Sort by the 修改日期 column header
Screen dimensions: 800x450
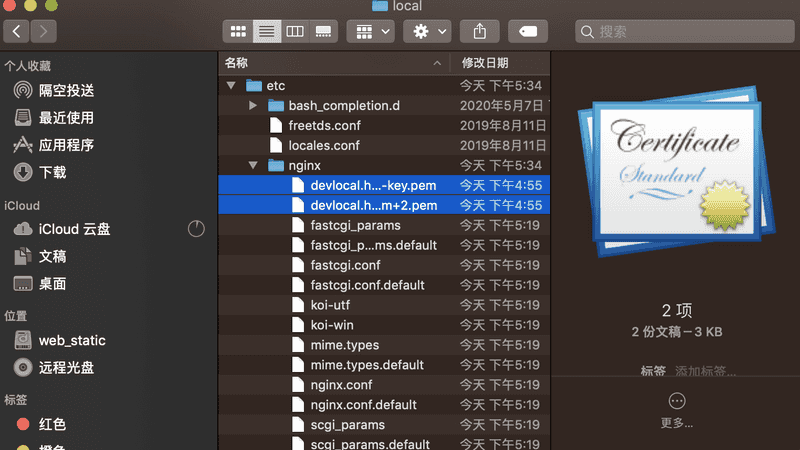coord(500,62)
